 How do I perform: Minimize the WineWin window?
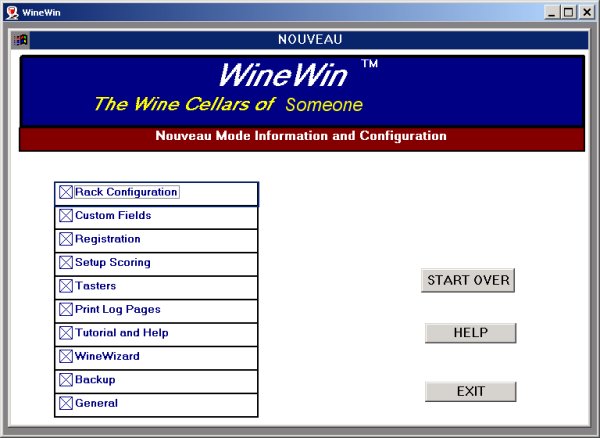point(552,12)
